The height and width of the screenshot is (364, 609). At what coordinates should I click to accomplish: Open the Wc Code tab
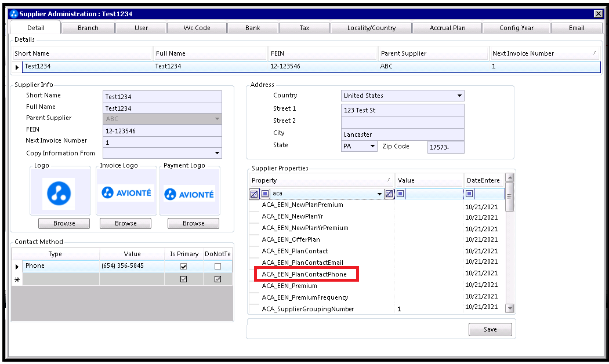point(197,28)
